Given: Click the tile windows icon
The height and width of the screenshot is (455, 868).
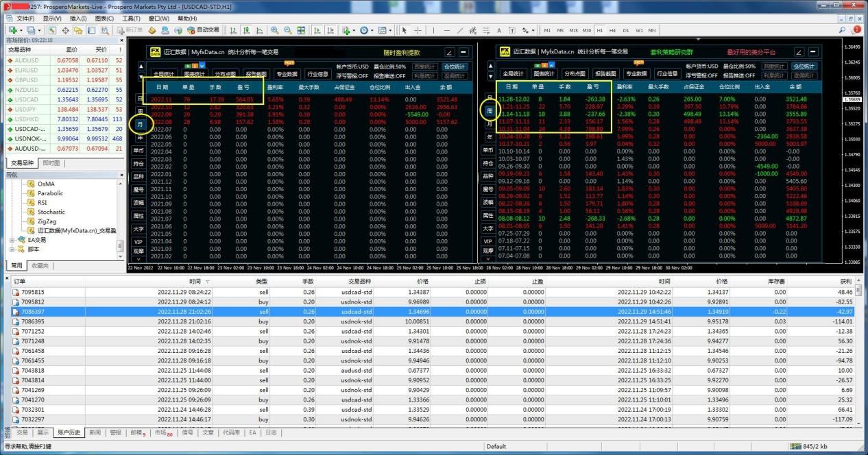Looking at the screenshot, I should (x=301, y=30).
